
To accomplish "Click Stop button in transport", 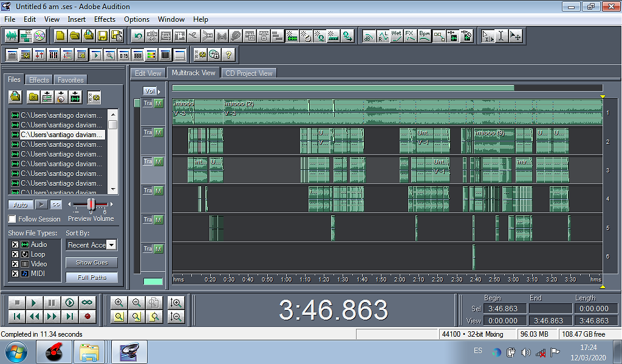I will click(17, 303).
